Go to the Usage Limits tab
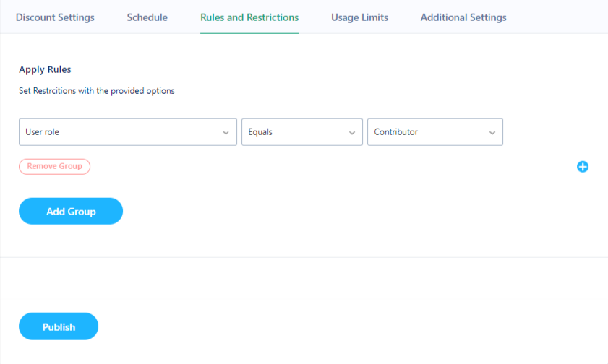The image size is (608, 364). pyautogui.click(x=359, y=17)
